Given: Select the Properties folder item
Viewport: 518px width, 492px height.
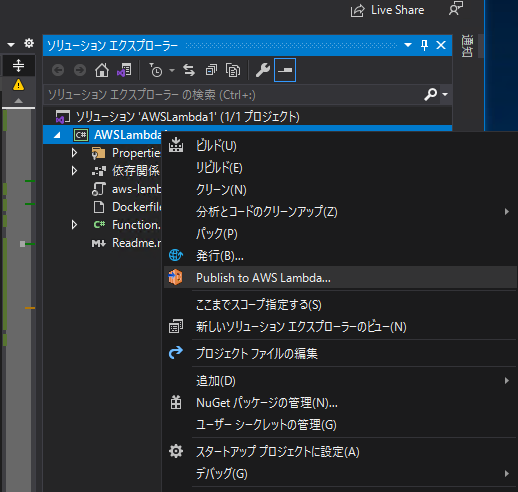Looking at the screenshot, I should point(136,153).
